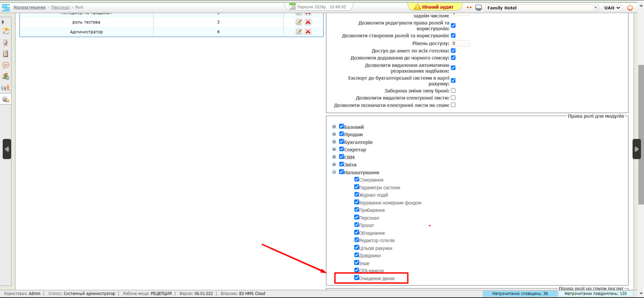Go to Персонал breadcrumb link

coord(60,7)
